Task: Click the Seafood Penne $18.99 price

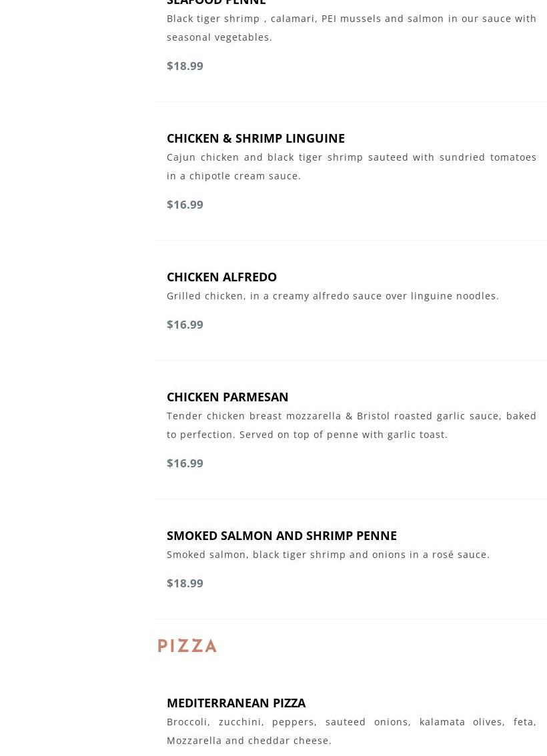Action: click(x=185, y=65)
